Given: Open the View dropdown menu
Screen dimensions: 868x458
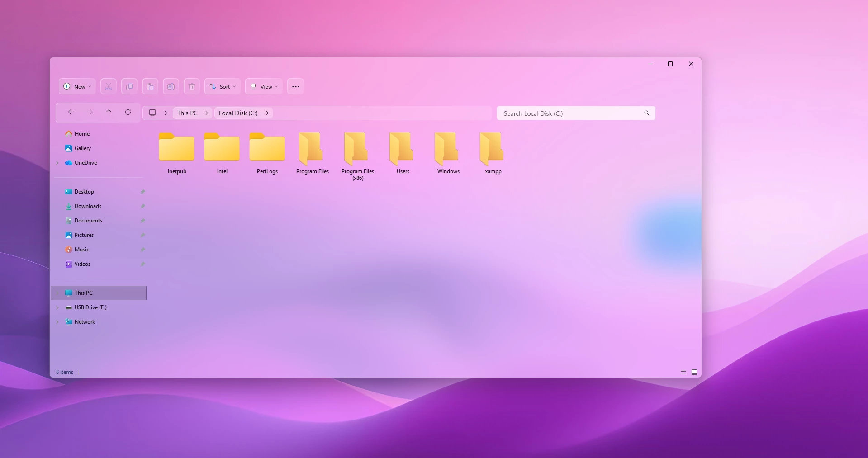Looking at the screenshot, I should 264,87.
